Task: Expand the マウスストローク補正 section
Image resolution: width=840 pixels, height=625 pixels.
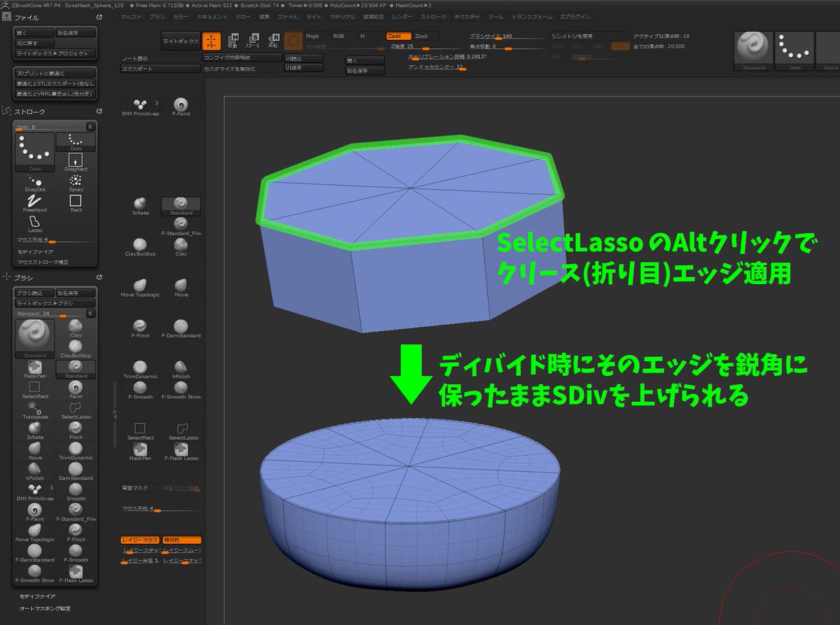Action: pyautogui.click(x=42, y=262)
